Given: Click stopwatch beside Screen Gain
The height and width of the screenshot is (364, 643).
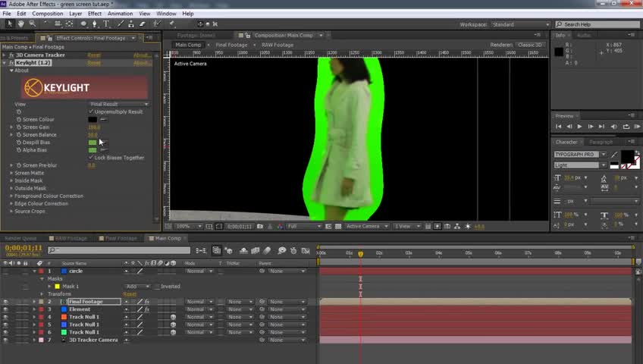Looking at the screenshot, I should coord(19,127).
